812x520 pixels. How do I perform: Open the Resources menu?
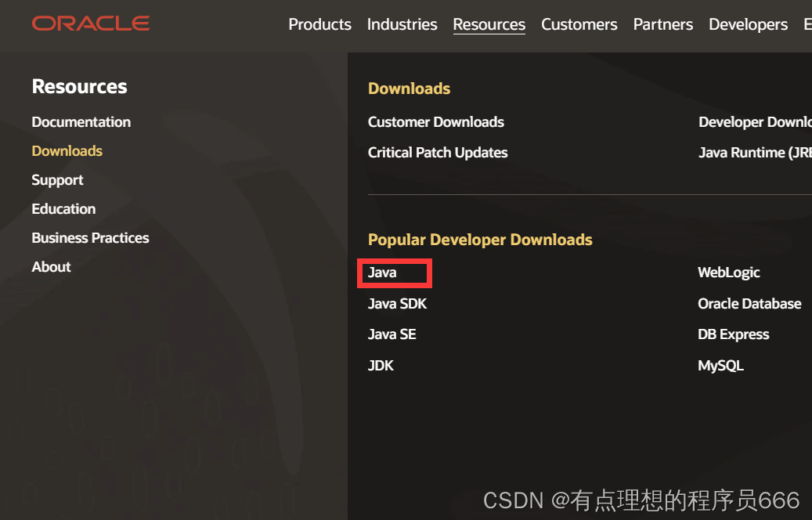click(489, 24)
